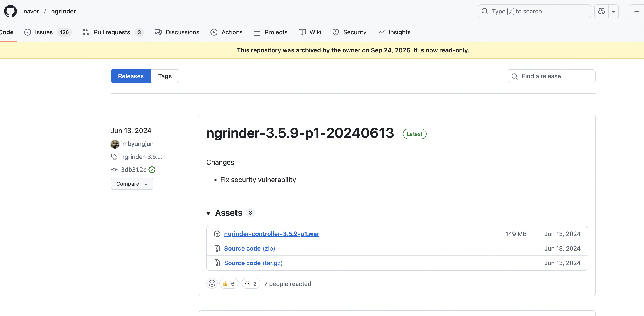Viewport: 644px width, 316px height.
Task: Click the Find a release field
Action: click(556, 76)
